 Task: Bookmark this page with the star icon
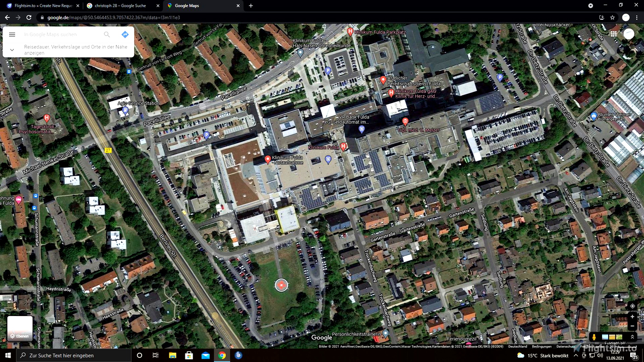[x=612, y=17]
